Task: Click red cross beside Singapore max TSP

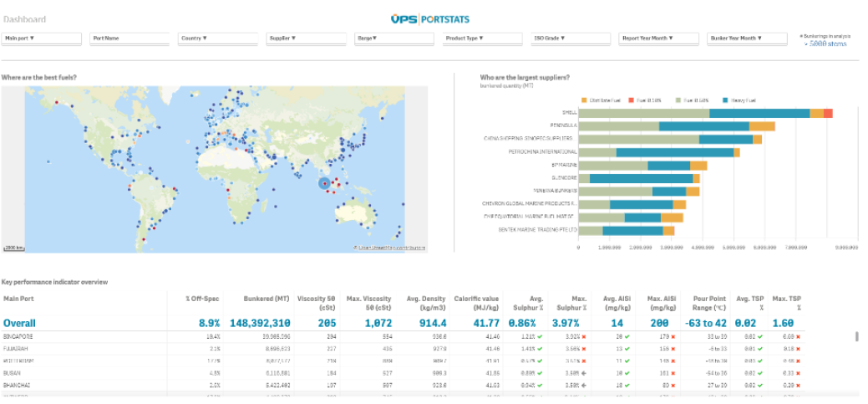Action: 799,335
